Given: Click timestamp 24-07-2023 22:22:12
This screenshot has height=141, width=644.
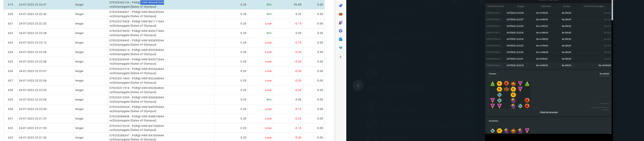Looking at the screenshot, I should click(x=33, y=42).
